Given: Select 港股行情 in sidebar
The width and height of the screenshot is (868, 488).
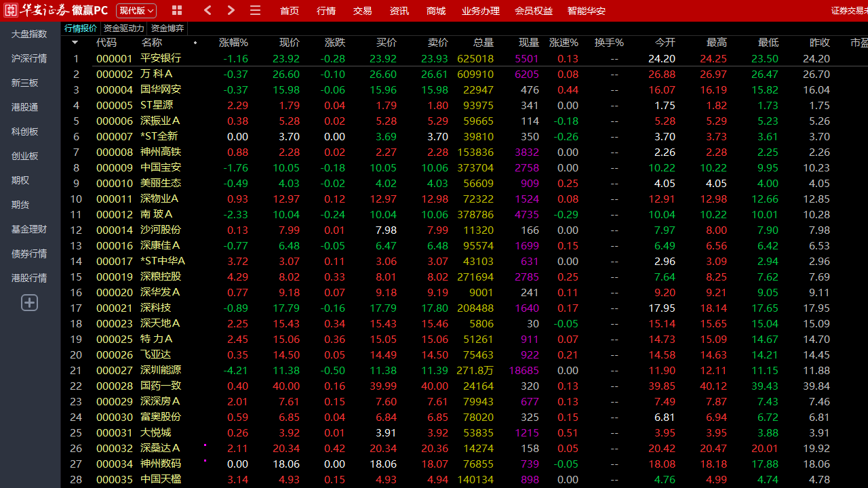Looking at the screenshot, I should (x=29, y=278).
